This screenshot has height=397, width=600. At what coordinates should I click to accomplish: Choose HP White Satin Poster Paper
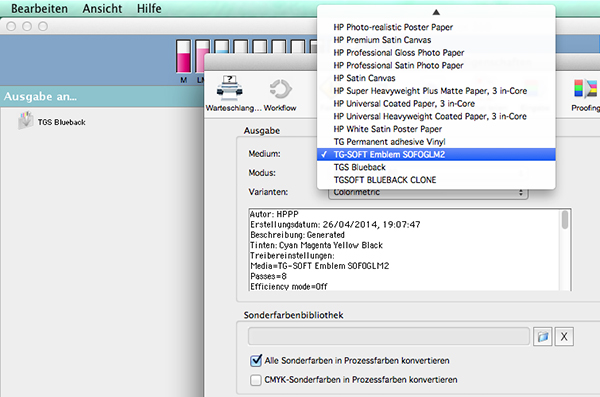tap(436, 129)
